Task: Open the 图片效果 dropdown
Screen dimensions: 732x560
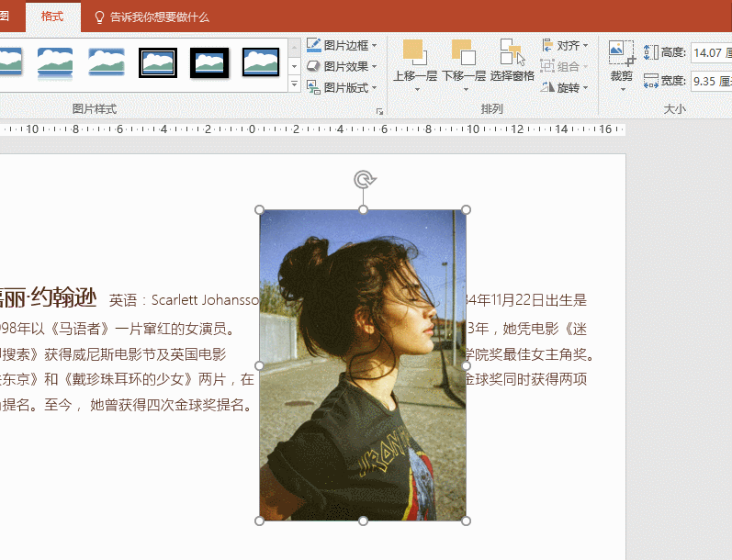Action: [x=342, y=66]
